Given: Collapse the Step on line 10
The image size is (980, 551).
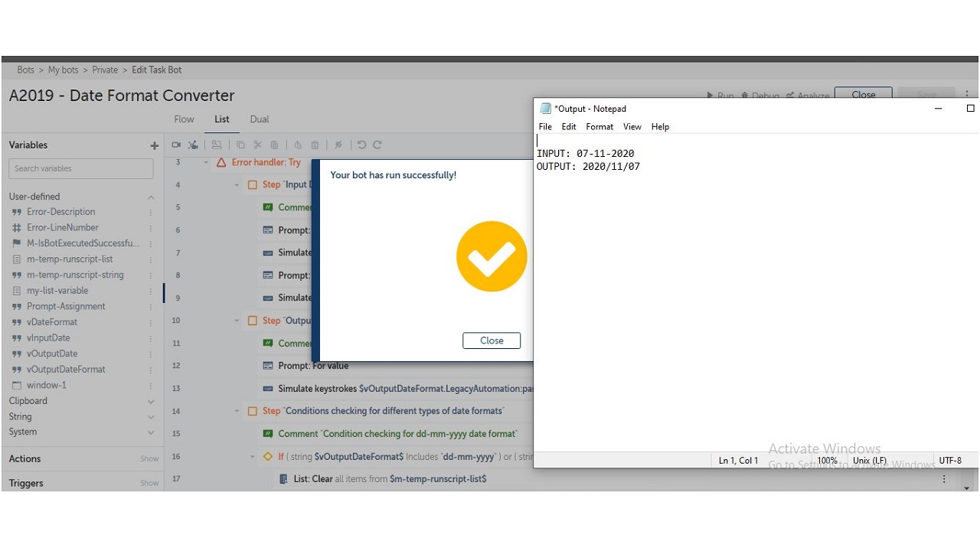Looking at the screenshot, I should tap(237, 321).
